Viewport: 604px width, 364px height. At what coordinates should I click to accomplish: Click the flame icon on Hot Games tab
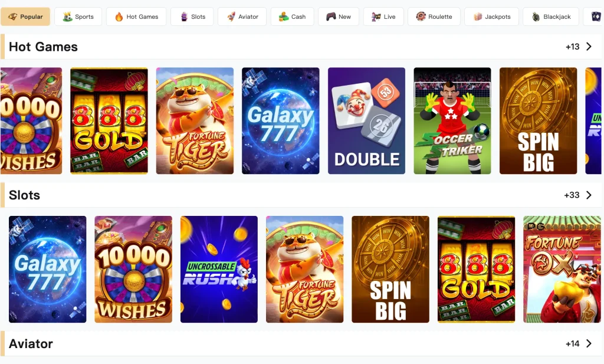coord(119,17)
